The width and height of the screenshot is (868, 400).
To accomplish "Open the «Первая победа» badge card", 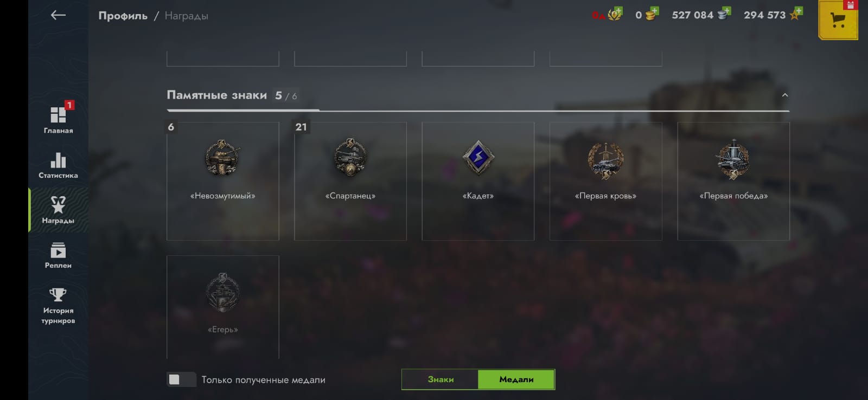I will click(x=733, y=181).
